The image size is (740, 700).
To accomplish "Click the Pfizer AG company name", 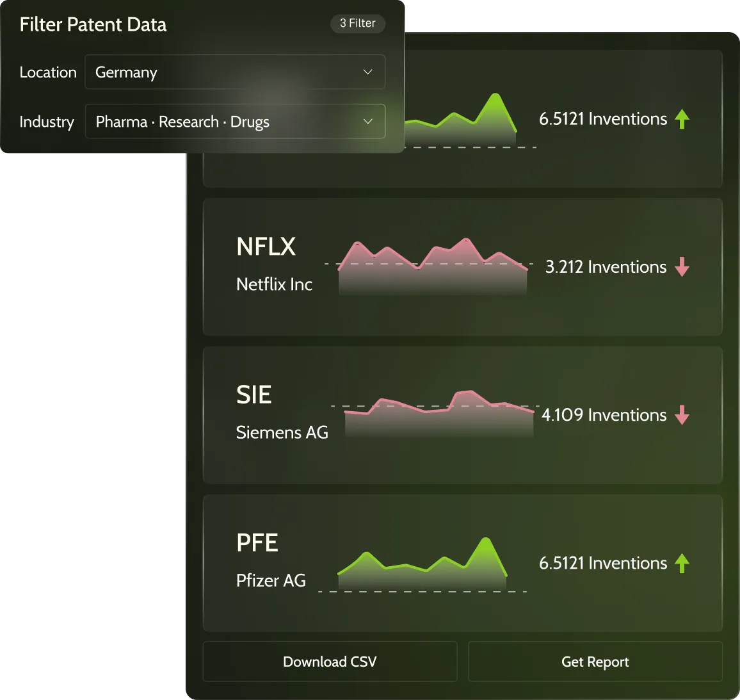I will click(x=271, y=581).
